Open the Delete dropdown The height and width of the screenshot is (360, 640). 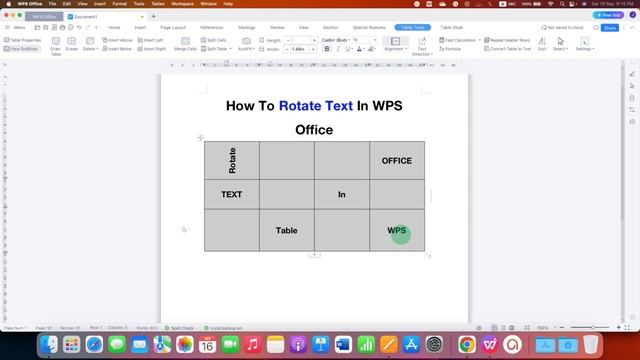pos(90,44)
